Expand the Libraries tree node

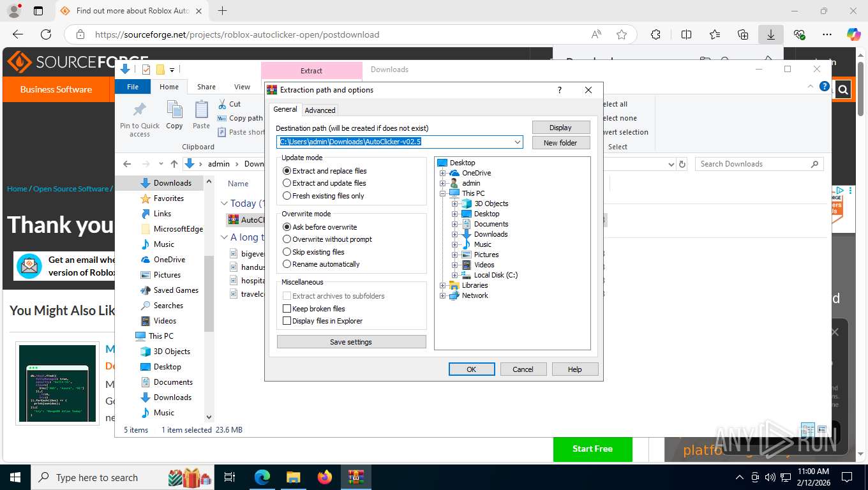pyautogui.click(x=442, y=285)
